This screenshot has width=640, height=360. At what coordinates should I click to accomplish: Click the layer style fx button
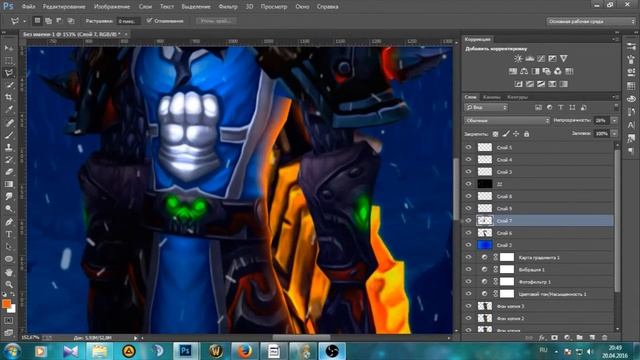click(542, 338)
